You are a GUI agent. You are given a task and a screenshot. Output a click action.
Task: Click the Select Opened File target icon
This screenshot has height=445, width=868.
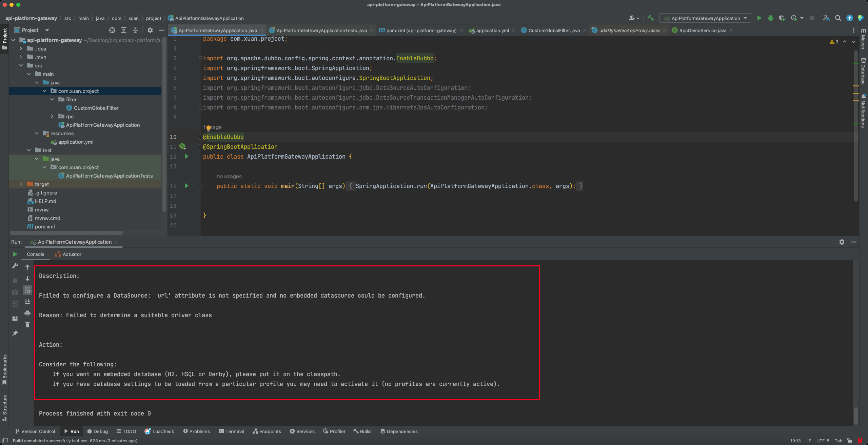coord(112,30)
